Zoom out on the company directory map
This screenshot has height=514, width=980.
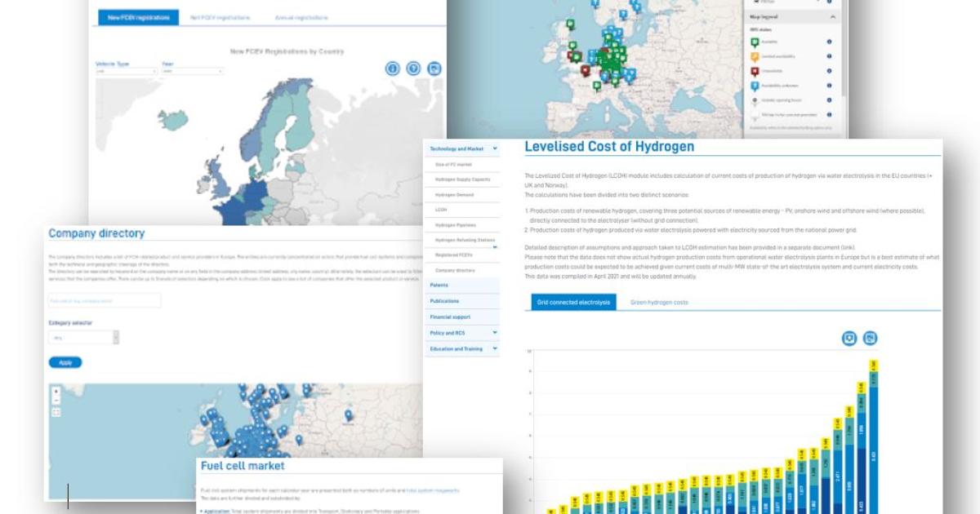point(56,400)
